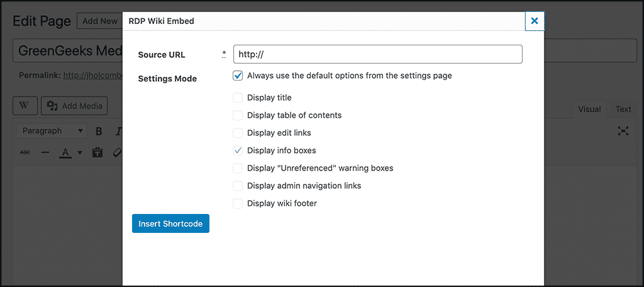
Task: Toggle distraction-free fullscreen icon in editor
Action: [x=623, y=131]
